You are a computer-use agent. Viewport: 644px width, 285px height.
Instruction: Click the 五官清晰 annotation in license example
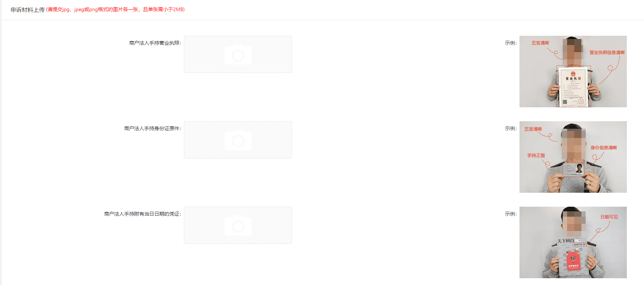(x=540, y=43)
